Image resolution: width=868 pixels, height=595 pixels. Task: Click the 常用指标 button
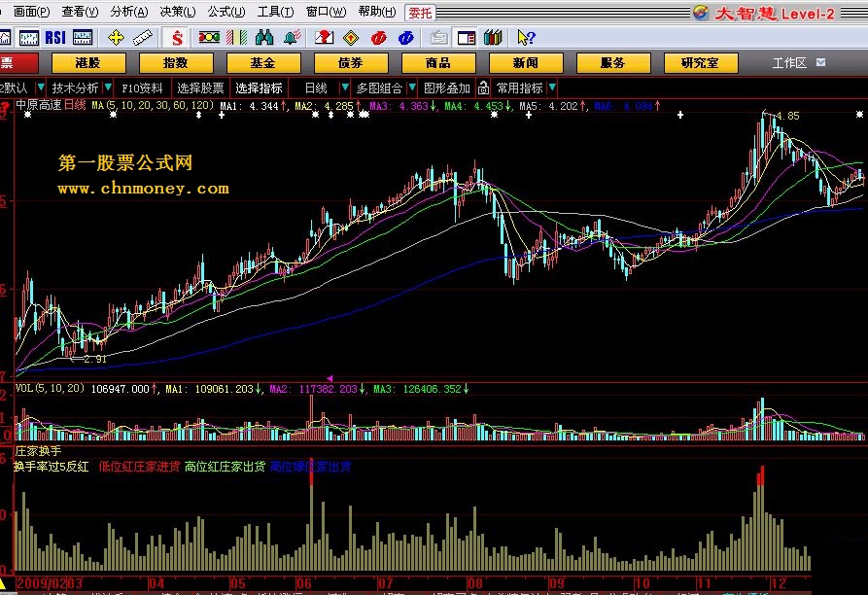click(x=519, y=88)
